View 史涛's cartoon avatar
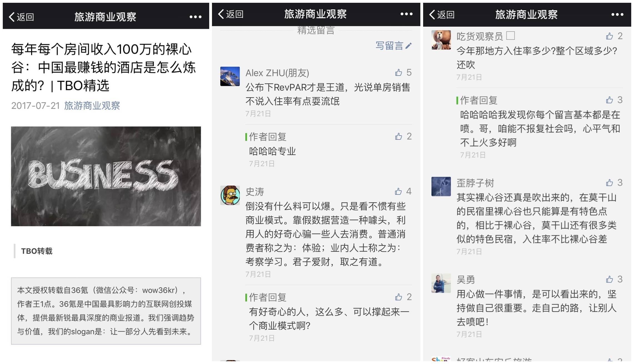Viewport: 634px width, 364px height. click(230, 195)
